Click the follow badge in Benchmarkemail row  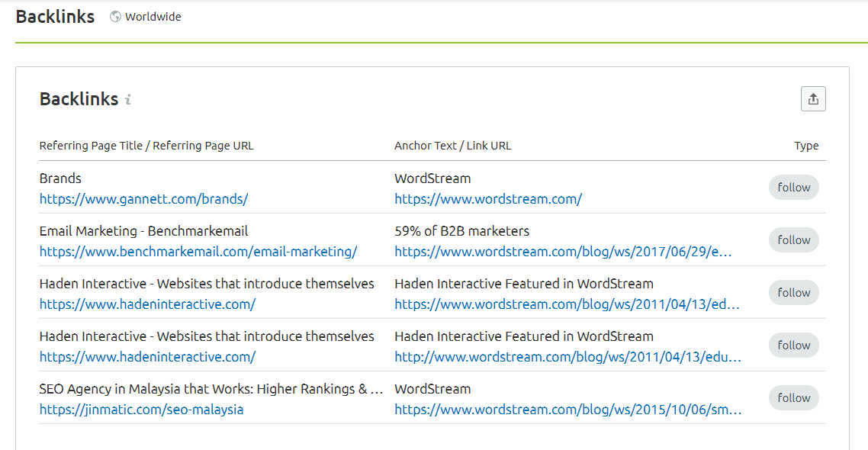794,240
